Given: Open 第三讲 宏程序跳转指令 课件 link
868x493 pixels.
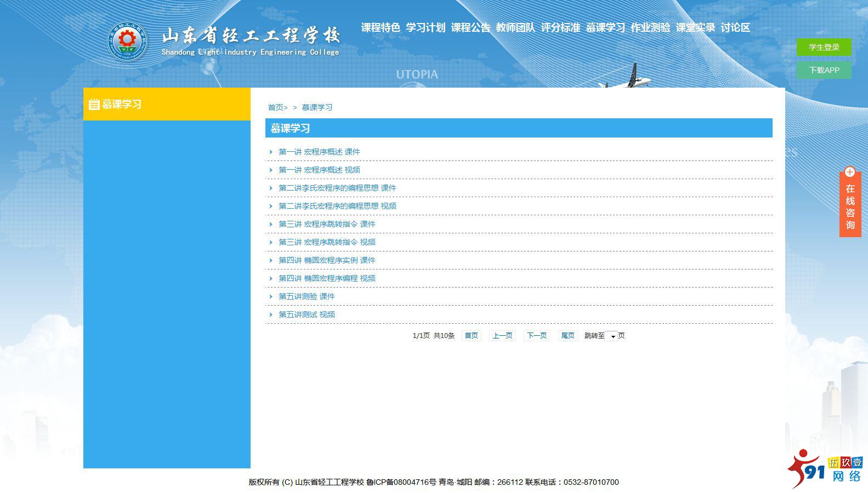Looking at the screenshot, I should [x=327, y=224].
